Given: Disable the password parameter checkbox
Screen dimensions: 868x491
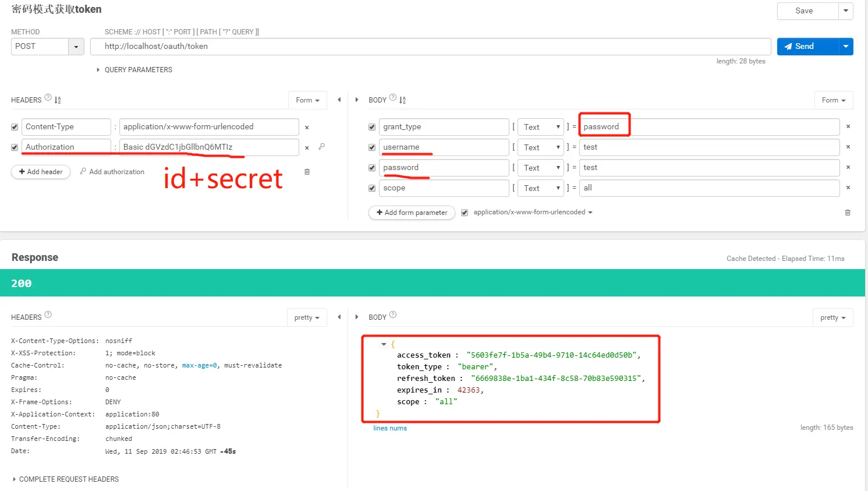Looking at the screenshot, I should click(372, 168).
